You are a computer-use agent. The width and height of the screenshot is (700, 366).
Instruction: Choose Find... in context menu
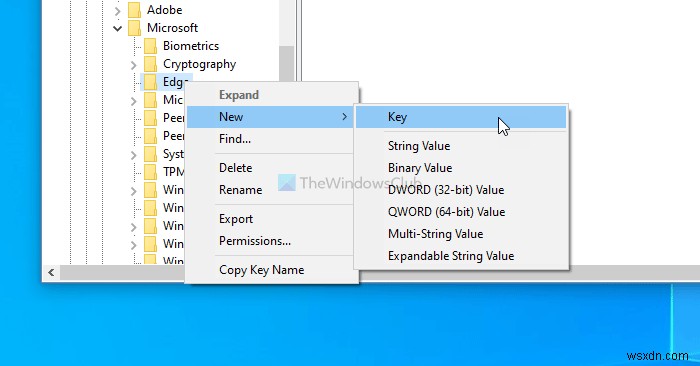(270, 139)
